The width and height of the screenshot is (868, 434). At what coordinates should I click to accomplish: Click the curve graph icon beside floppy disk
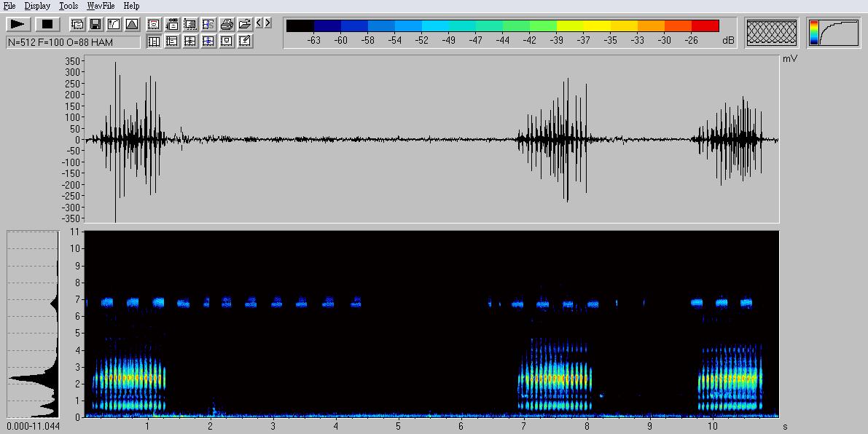pos(114,24)
